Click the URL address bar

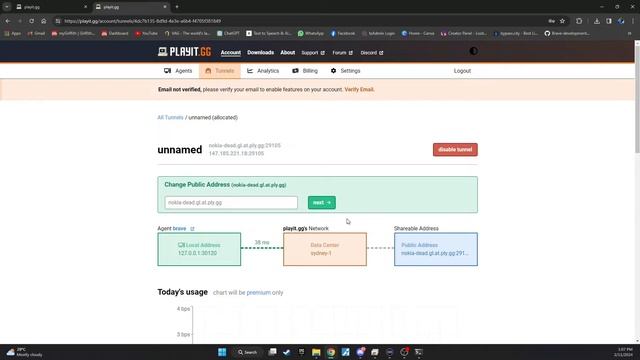click(x=302, y=21)
